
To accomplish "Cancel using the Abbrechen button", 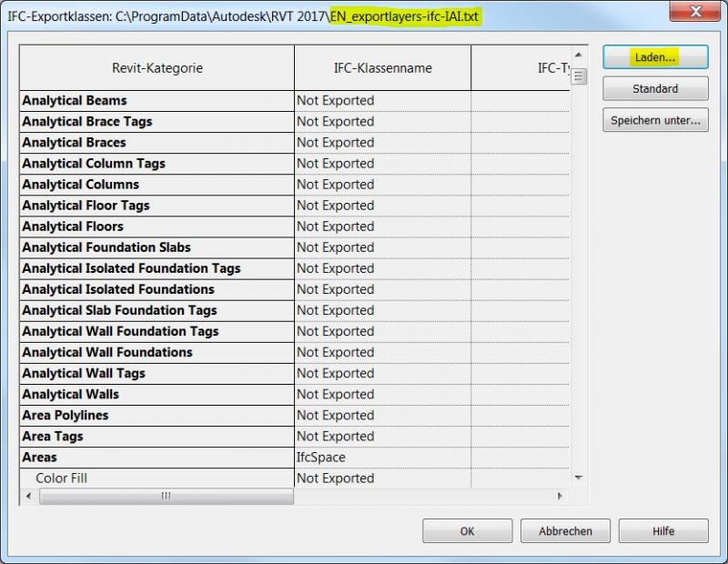I will 565,531.
